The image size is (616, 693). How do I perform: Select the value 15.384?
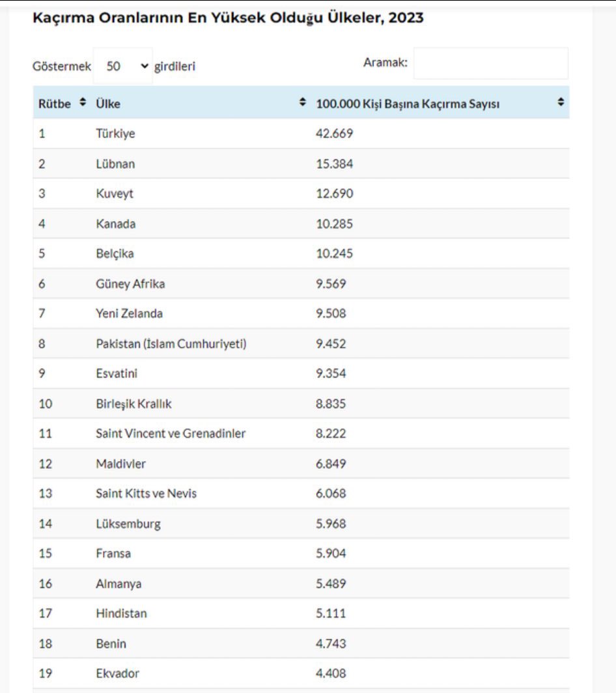click(334, 164)
